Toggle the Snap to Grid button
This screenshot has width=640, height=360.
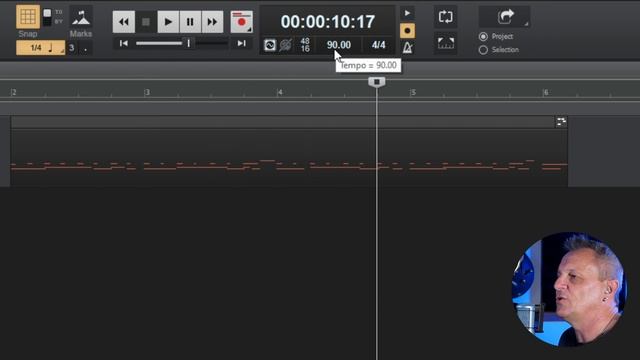[28, 17]
